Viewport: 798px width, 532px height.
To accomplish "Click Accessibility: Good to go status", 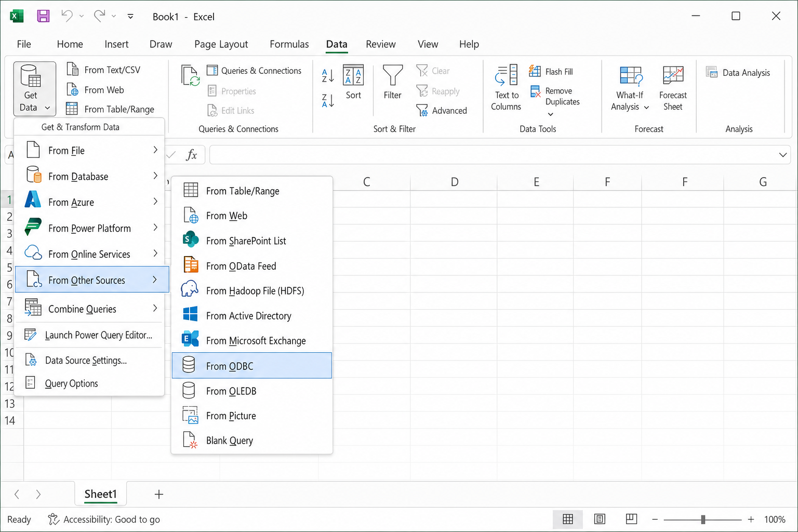I will 104,520.
